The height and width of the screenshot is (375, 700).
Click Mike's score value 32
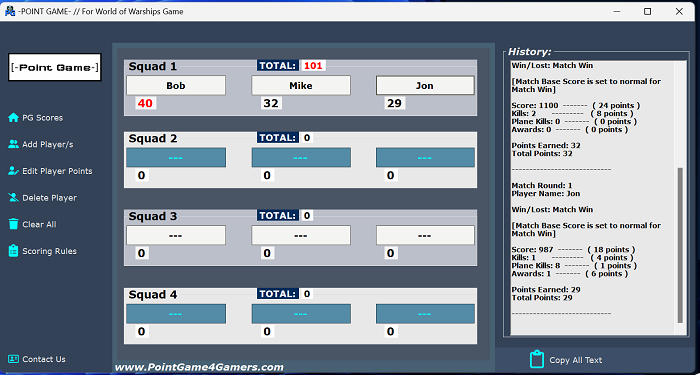271,104
